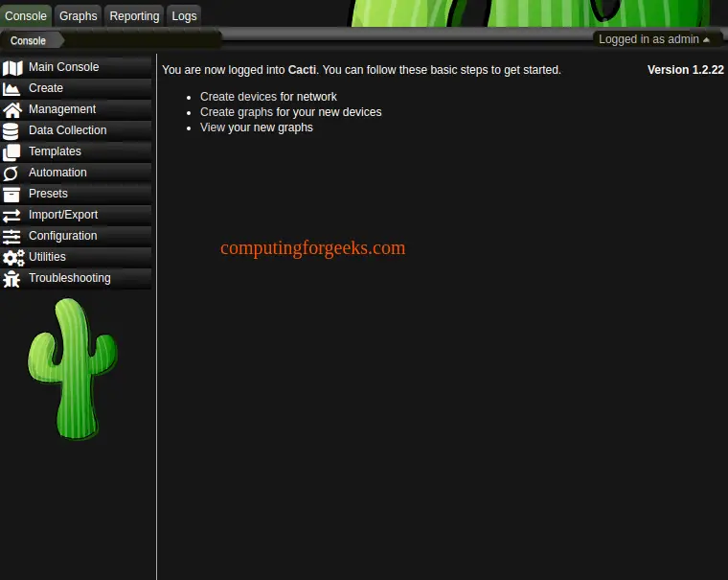Switch to the Reporting tab
Screen dimensions: 728x580
pos(134,15)
